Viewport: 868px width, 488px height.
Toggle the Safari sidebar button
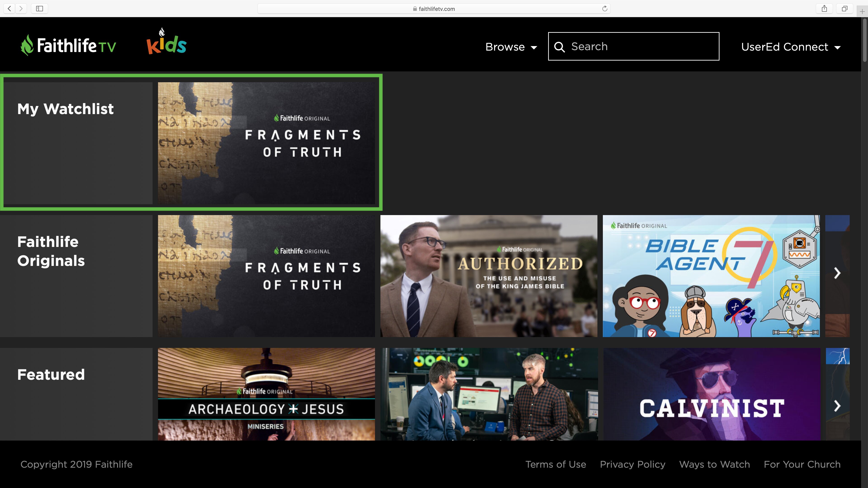[x=39, y=8]
